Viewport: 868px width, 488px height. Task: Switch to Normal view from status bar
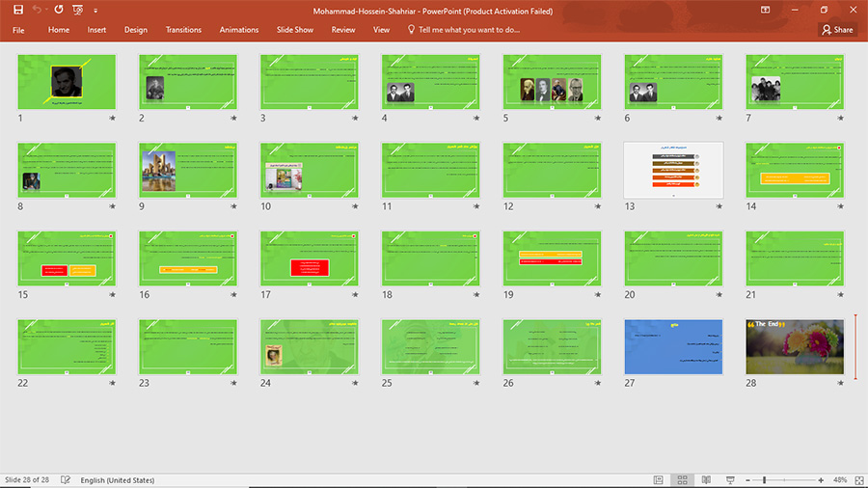[x=659, y=479]
